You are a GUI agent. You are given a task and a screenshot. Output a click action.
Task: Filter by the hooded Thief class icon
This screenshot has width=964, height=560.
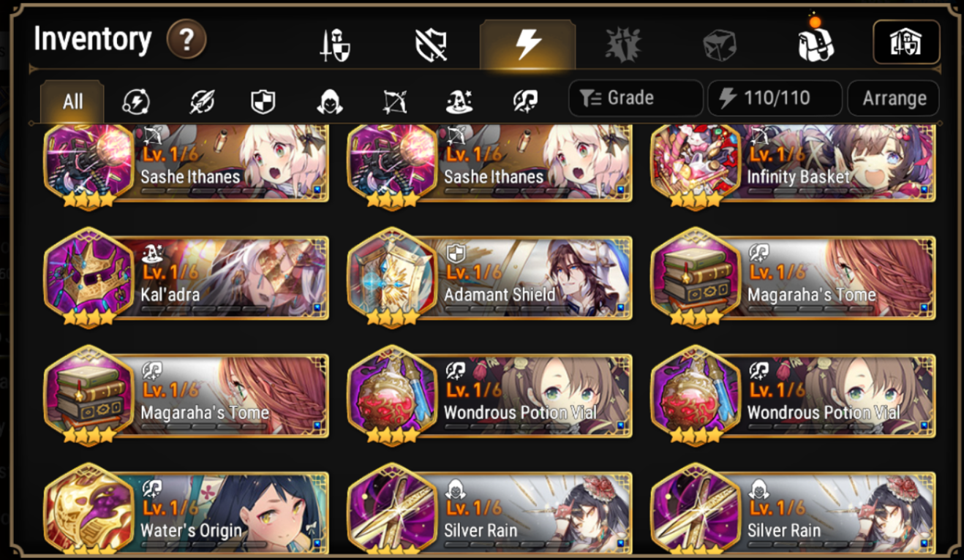[329, 102]
